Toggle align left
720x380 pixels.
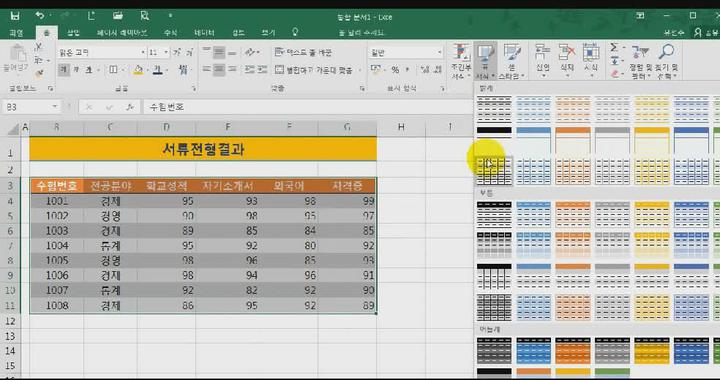point(207,70)
